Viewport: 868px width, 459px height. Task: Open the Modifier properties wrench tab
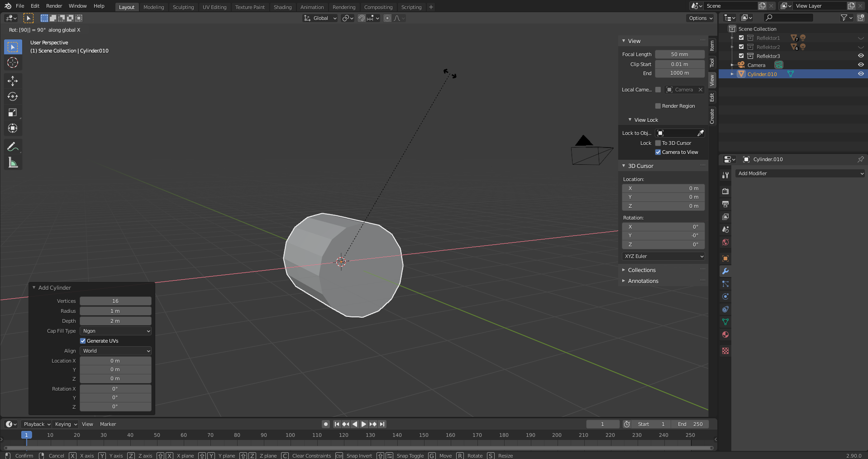click(725, 271)
